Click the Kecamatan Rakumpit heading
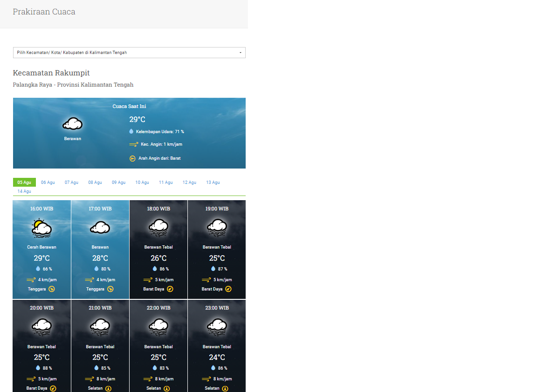 tap(51, 73)
